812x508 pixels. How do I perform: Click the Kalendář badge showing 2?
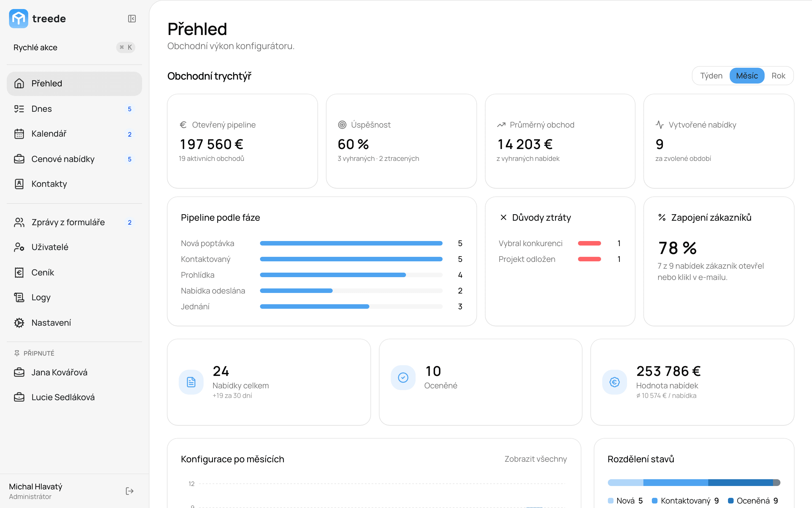tap(129, 134)
